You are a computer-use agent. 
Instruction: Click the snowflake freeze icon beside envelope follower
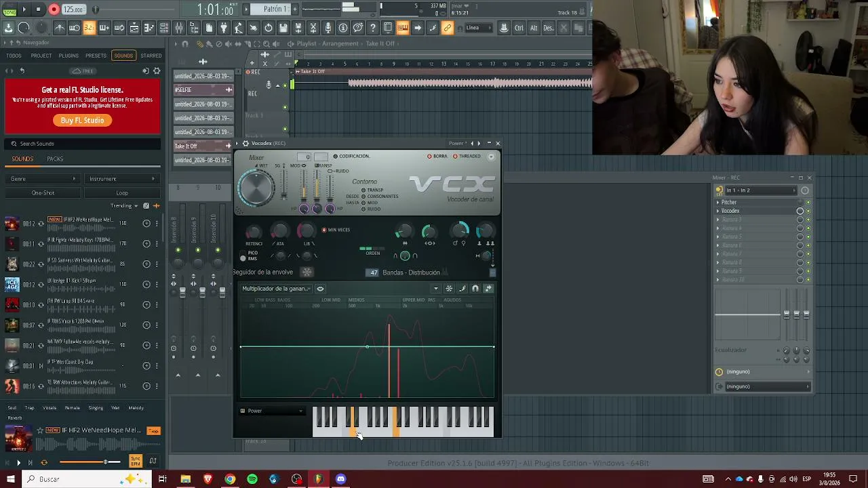pyautogui.click(x=307, y=272)
